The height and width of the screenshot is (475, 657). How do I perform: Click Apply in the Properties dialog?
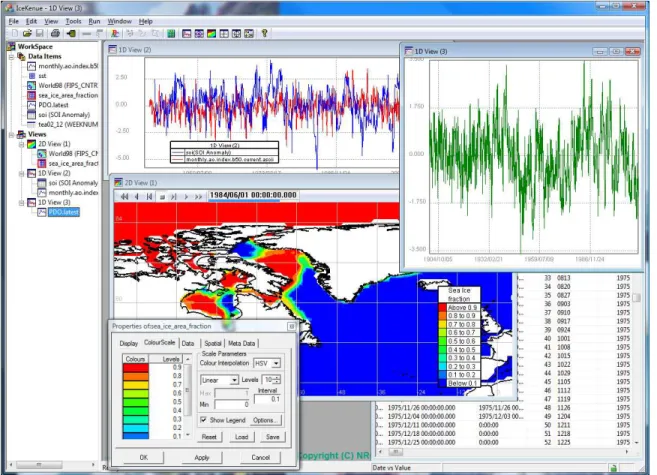[x=202, y=457]
